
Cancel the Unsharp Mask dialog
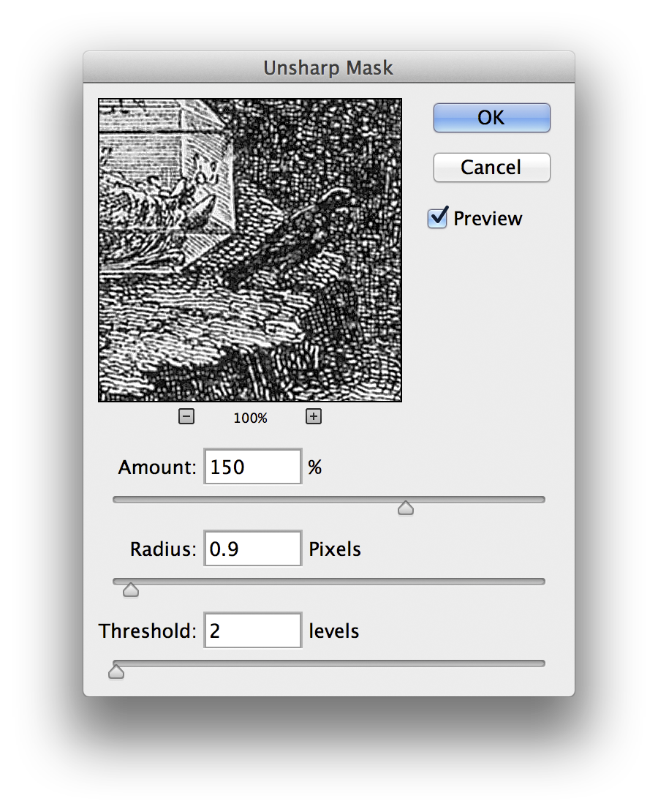491,168
